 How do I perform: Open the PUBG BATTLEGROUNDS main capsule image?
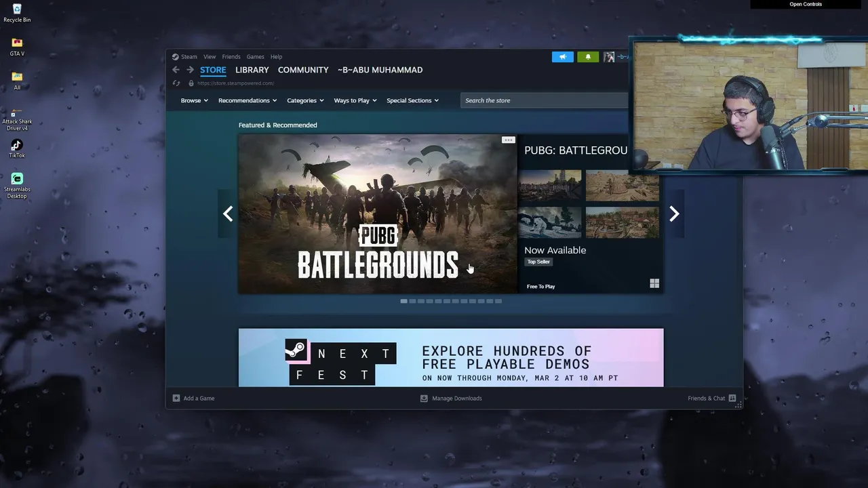(x=378, y=214)
